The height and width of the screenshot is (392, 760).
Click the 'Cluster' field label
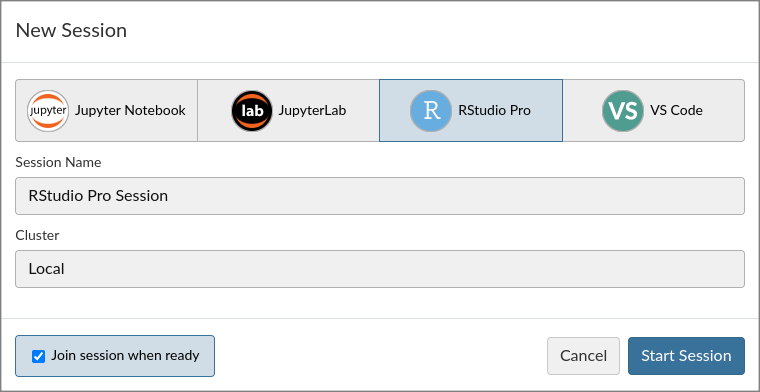point(37,235)
